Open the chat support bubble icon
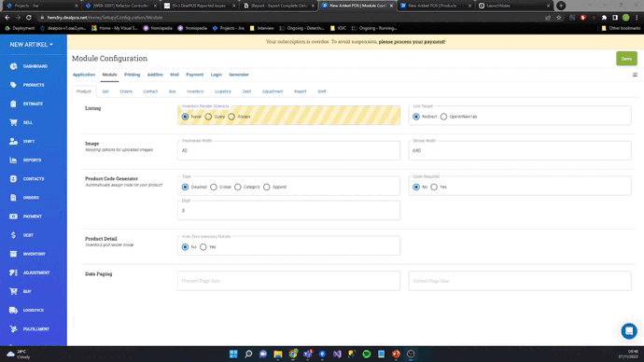The image size is (644, 362). [629, 331]
